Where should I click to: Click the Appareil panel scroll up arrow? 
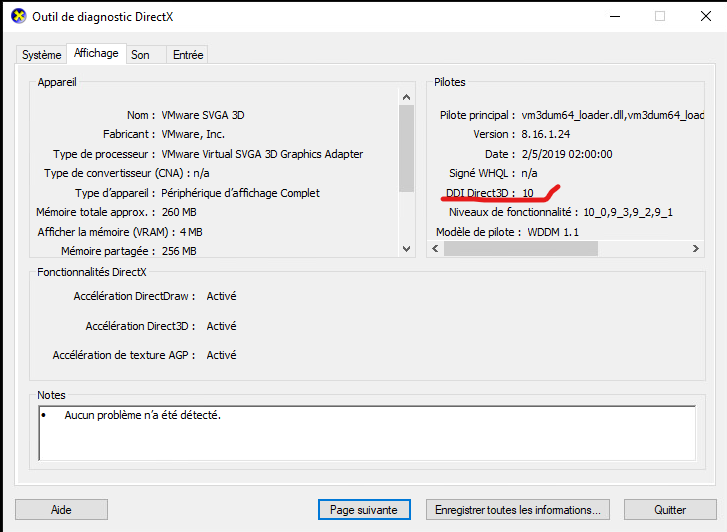click(x=407, y=97)
